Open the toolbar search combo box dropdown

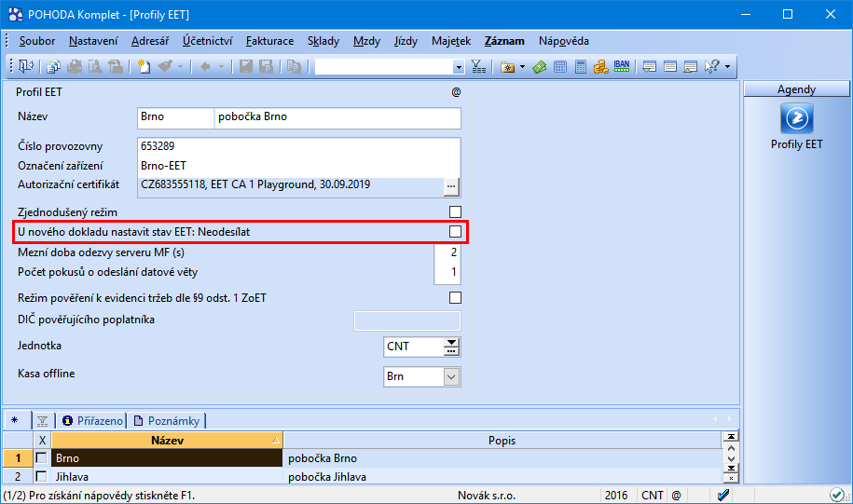point(458,66)
